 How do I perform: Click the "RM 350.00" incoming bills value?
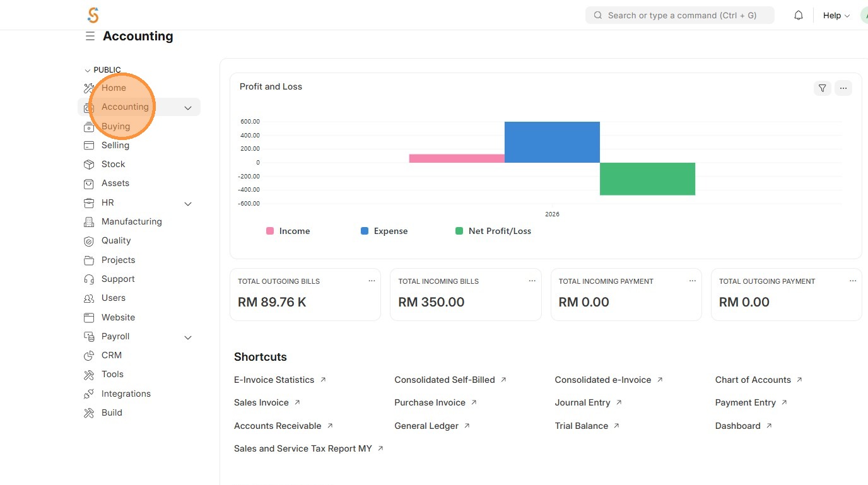point(431,302)
